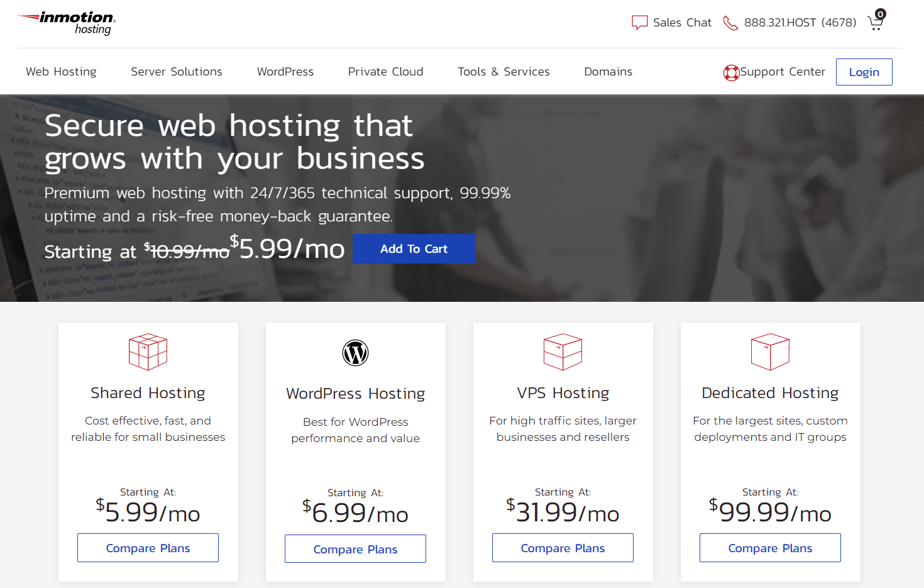
Task: Open the Sales Chat bubble icon
Action: [639, 23]
